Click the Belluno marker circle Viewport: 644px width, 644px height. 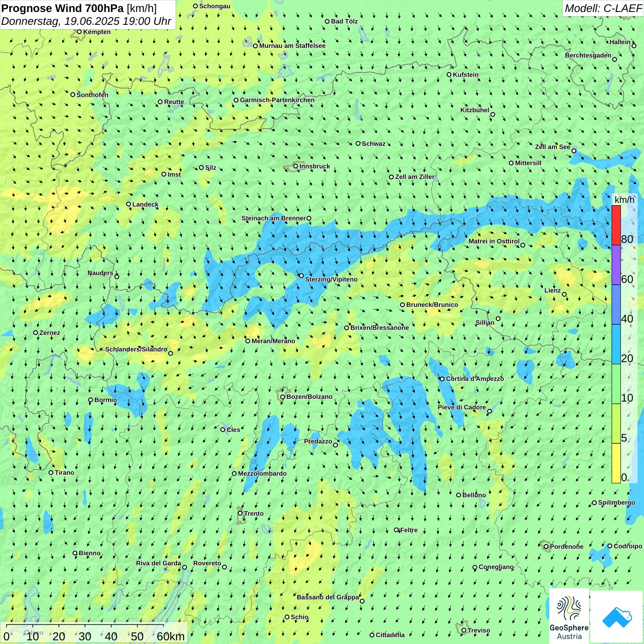pyautogui.click(x=459, y=495)
